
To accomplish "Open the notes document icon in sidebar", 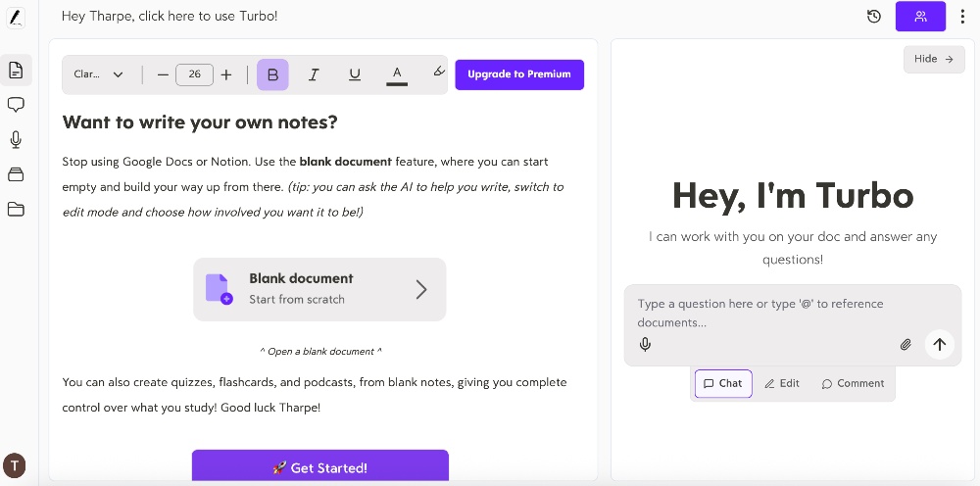I will click(x=16, y=70).
